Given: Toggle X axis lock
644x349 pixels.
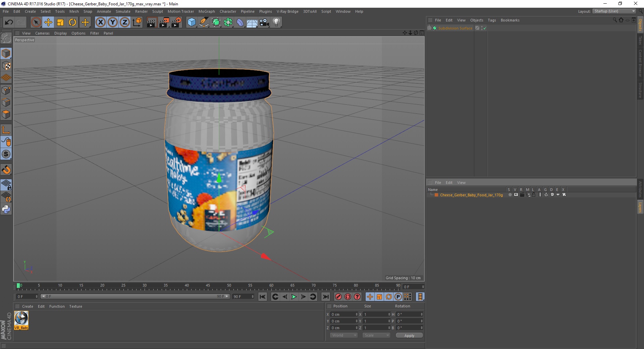Looking at the screenshot, I should click(x=100, y=22).
